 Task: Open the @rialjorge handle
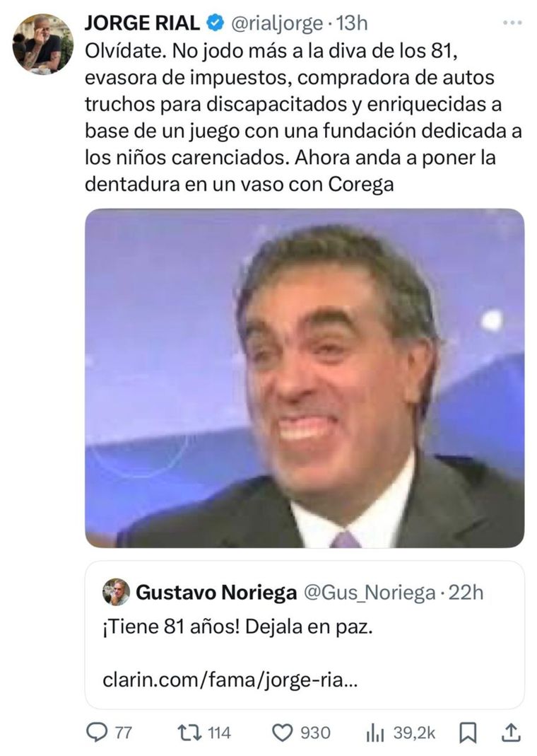click(x=277, y=23)
